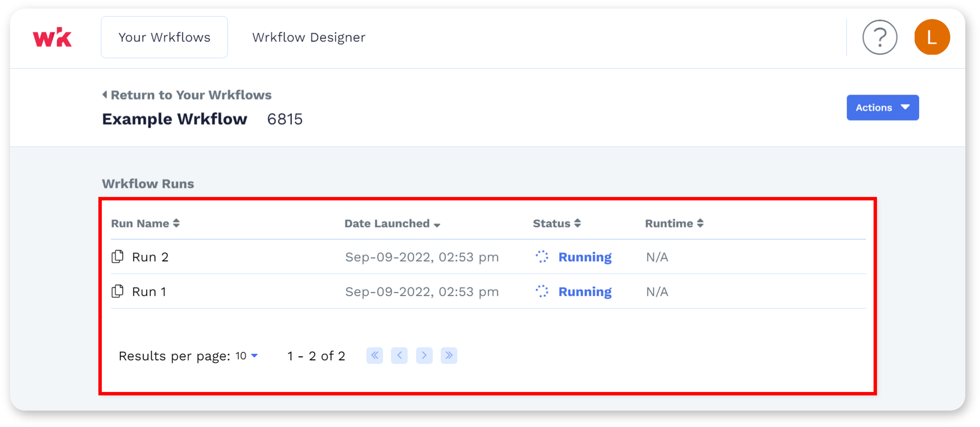Click the N/A runtime for Run 1
Image resolution: width=980 pixels, height=427 pixels.
(x=657, y=292)
